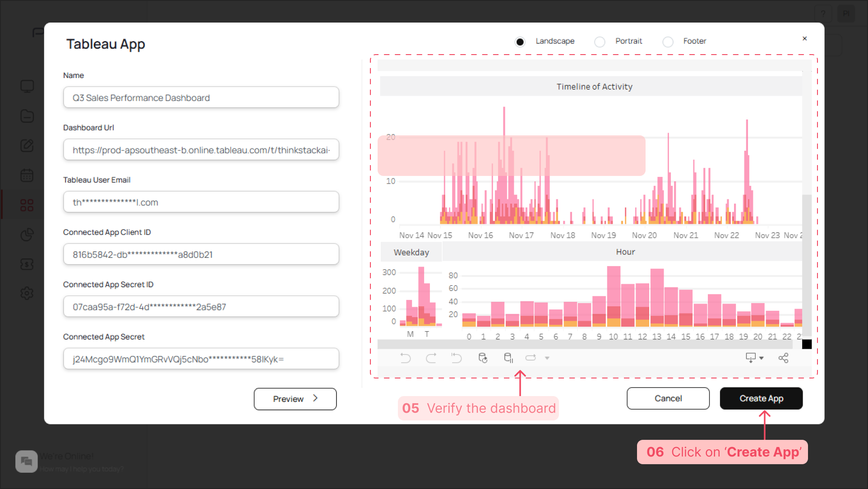Viewport: 868px width, 489px height.
Task: Open the apps grid icon in sidebar
Action: 27,205
